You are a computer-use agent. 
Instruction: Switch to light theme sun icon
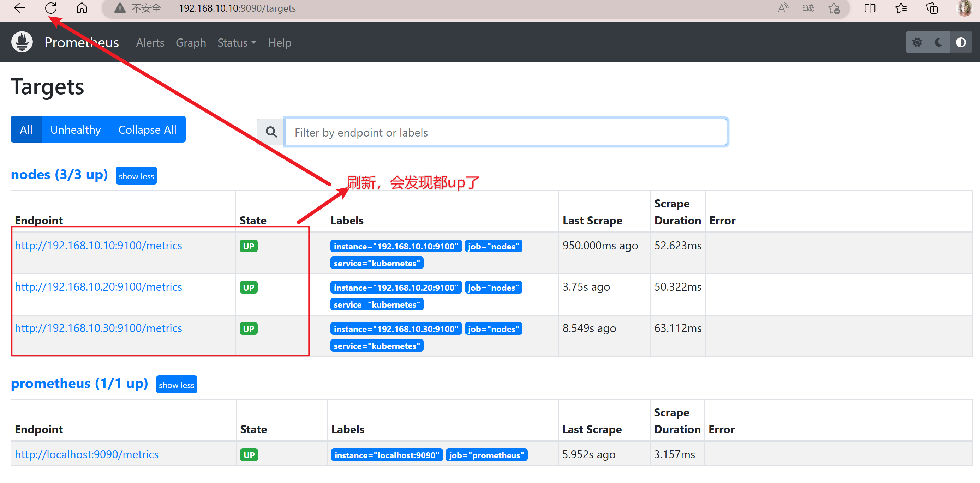coord(917,42)
